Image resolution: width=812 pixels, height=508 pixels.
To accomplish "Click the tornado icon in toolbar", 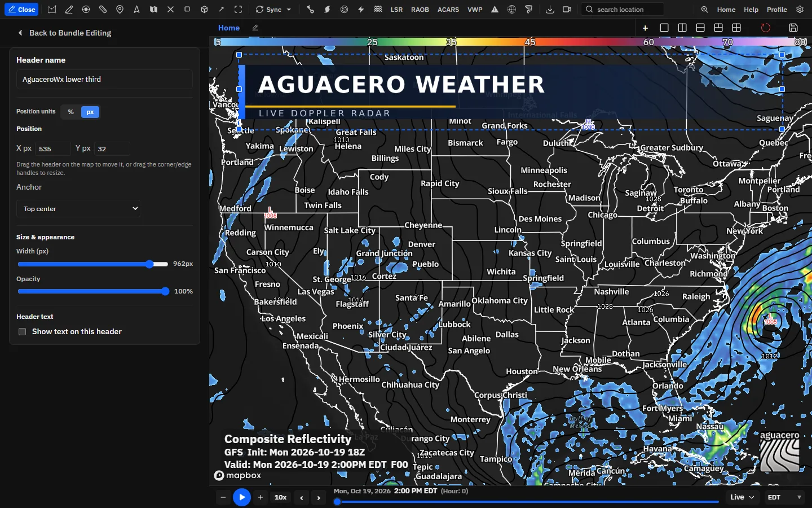I will pyautogui.click(x=528, y=10).
